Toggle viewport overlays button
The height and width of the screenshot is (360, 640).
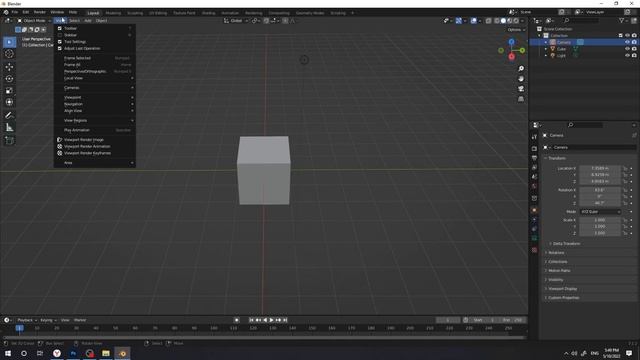473,21
